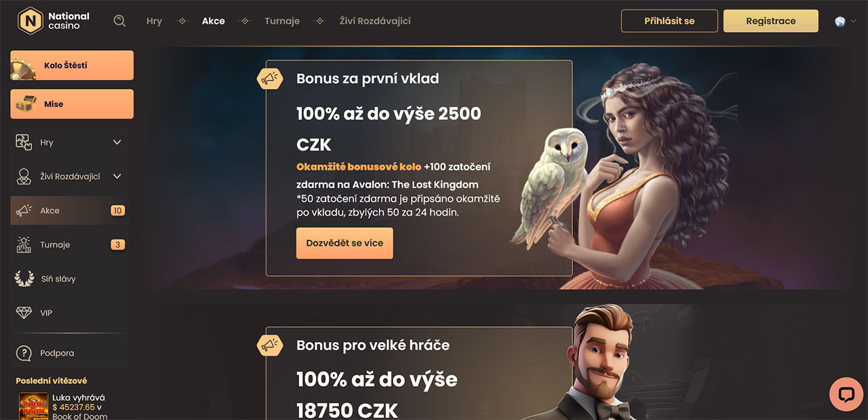Open the Mise treasure chest button
Viewport: 868px width, 420px height.
click(x=72, y=104)
